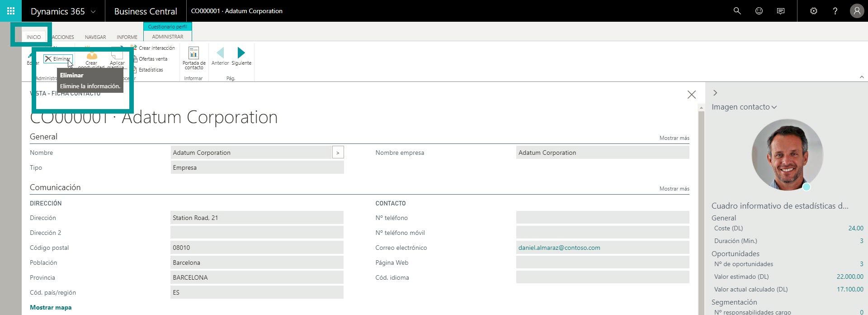Switch to the INICIO ribbon tab
The width and height of the screenshot is (868, 315).
[33, 37]
